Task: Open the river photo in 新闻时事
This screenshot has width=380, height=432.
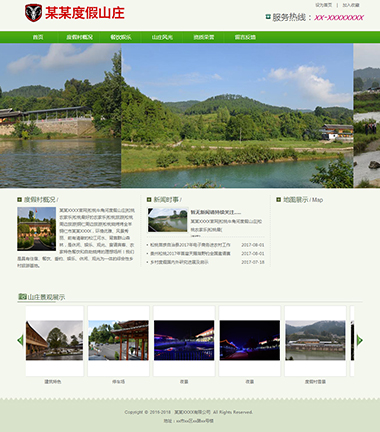Action: point(168,220)
